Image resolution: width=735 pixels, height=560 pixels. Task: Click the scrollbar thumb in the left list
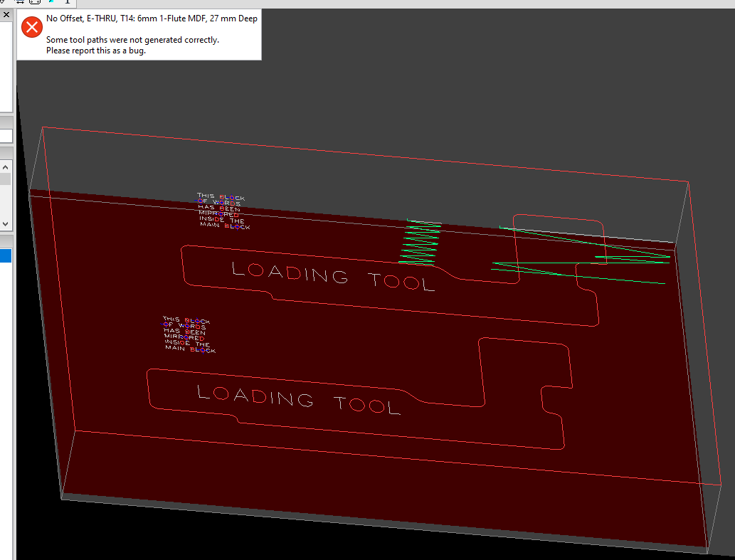pyautogui.click(x=5, y=179)
